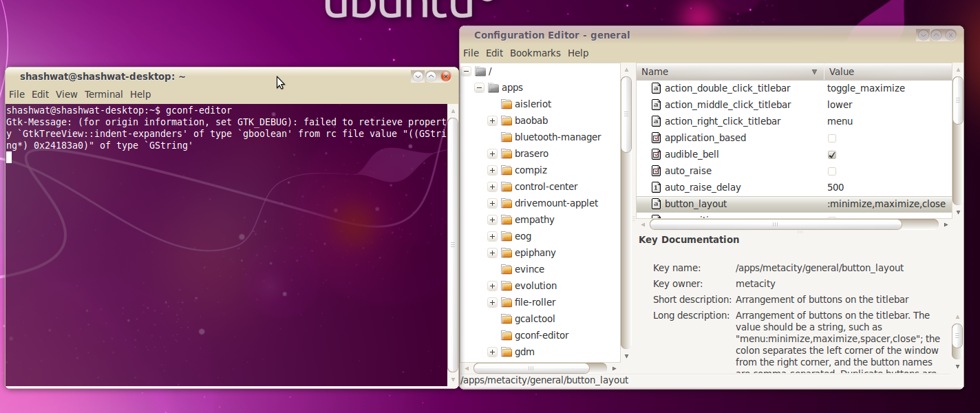Click the folder tree vertical scrollbar thumb
This screenshot has width=980, height=413.
pos(626,114)
